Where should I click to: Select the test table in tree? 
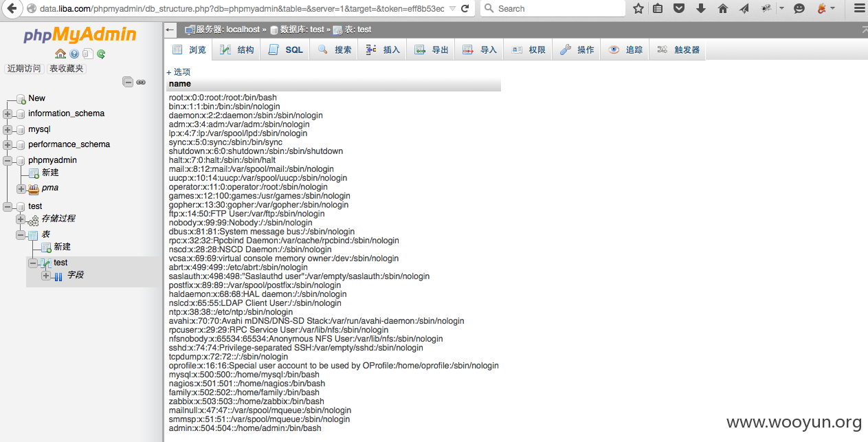click(60, 263)
